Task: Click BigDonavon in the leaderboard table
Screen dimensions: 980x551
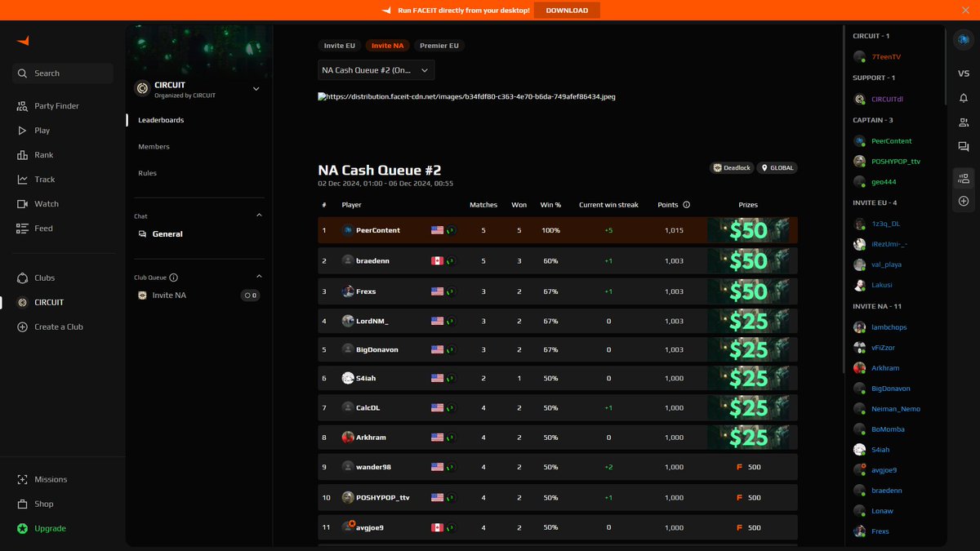Action: pos(377,349)
